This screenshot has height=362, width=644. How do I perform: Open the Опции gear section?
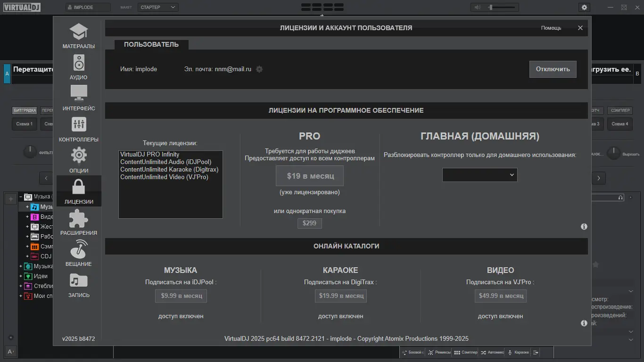tap(79, 161)
